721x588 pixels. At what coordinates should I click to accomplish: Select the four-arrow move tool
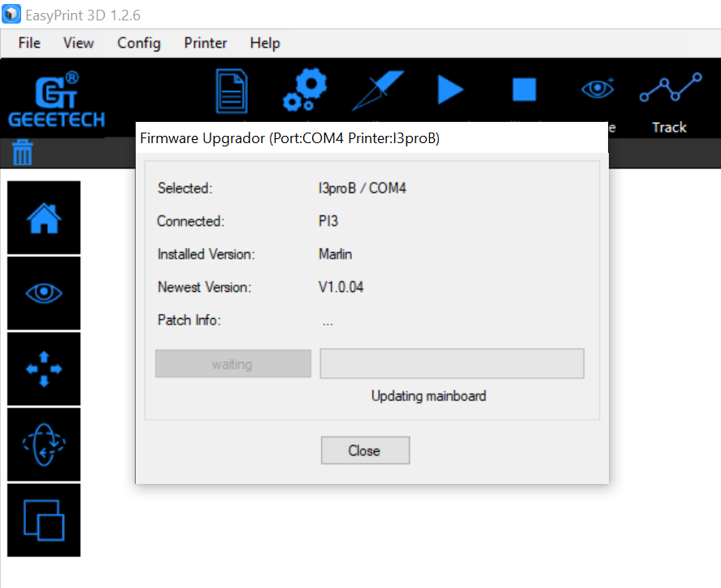(44, 368)
